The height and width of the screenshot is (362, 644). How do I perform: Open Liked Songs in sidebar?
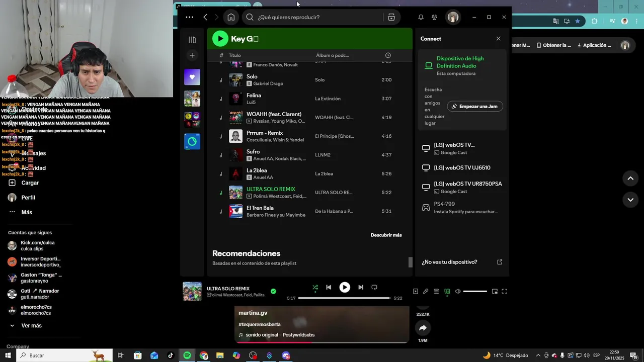[x=192, y=77]
